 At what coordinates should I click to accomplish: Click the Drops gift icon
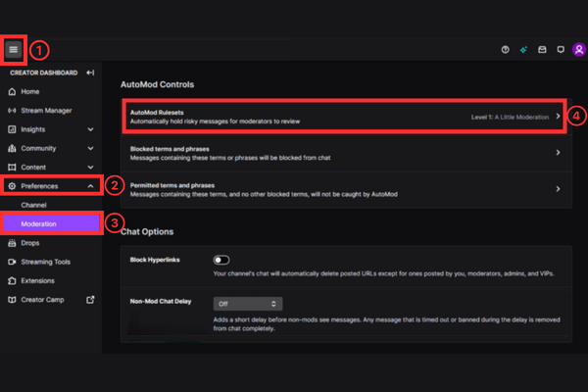(12, 243)
